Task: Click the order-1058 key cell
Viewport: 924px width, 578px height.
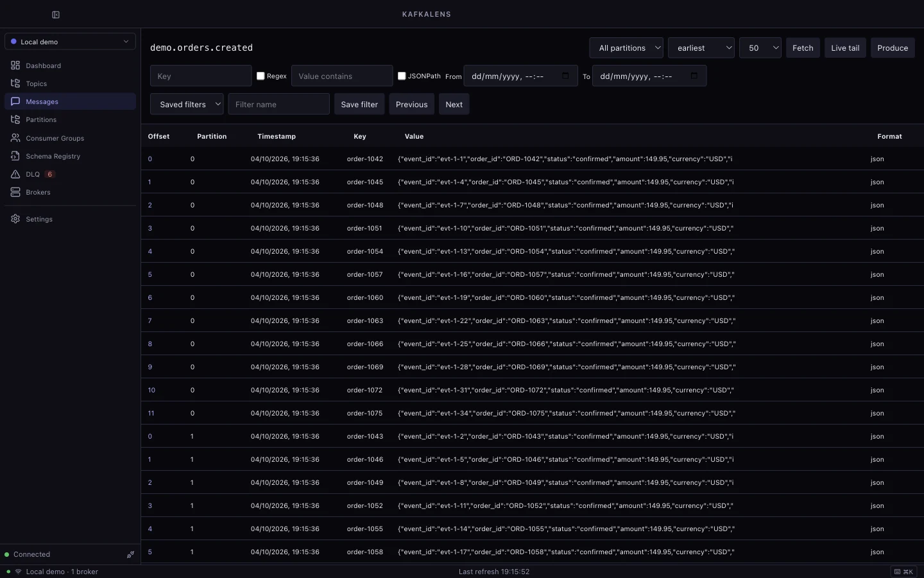Action: coord(365,552)
